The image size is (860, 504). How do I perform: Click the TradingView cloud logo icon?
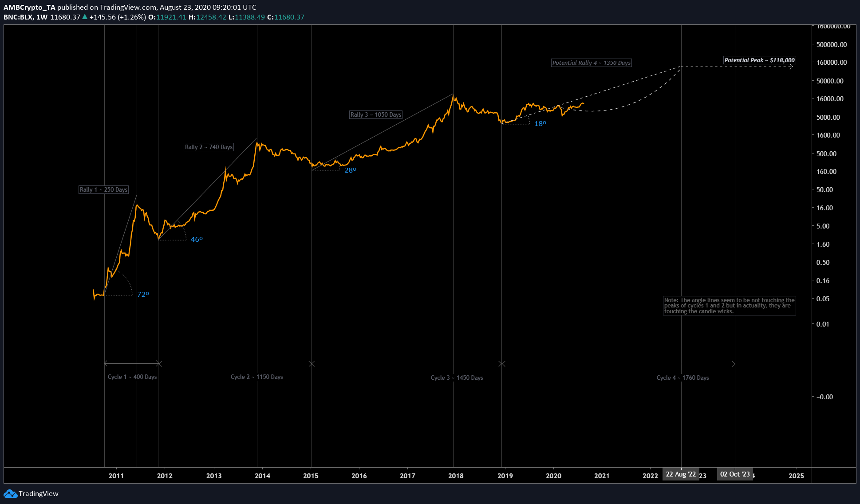pos(10,493)
